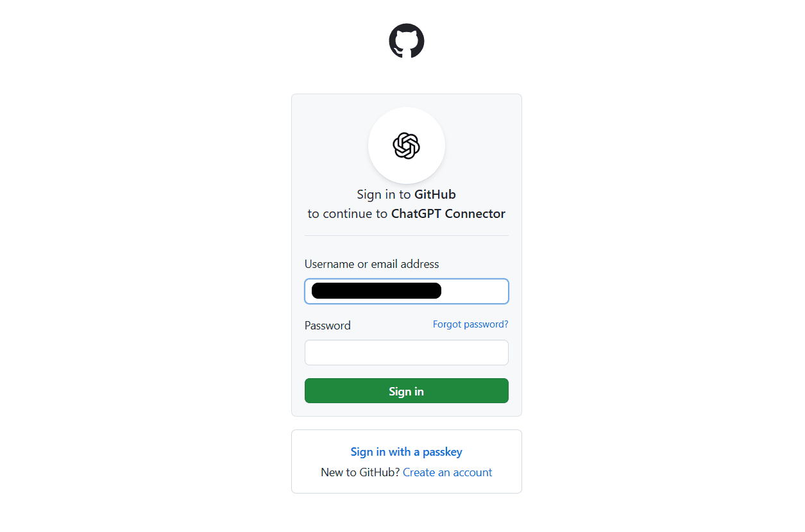Open the Create an account link

click(448, 472)
